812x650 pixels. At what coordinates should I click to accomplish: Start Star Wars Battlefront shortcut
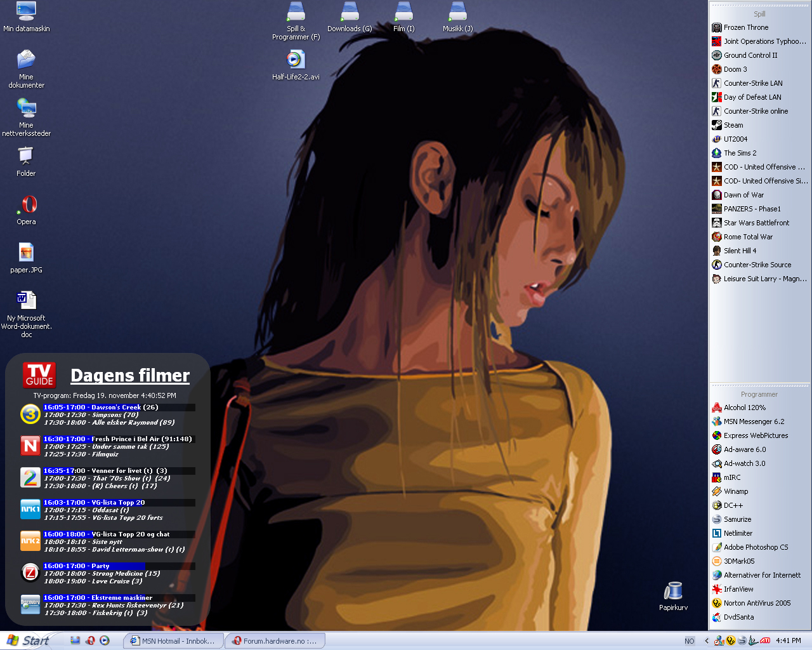750,223
